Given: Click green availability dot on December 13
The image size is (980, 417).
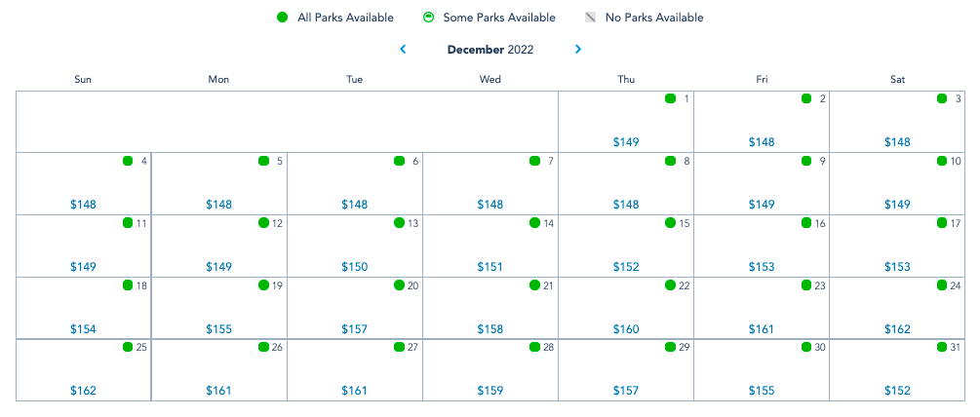Looking at the screenshot, I should (x=399, y=223).
